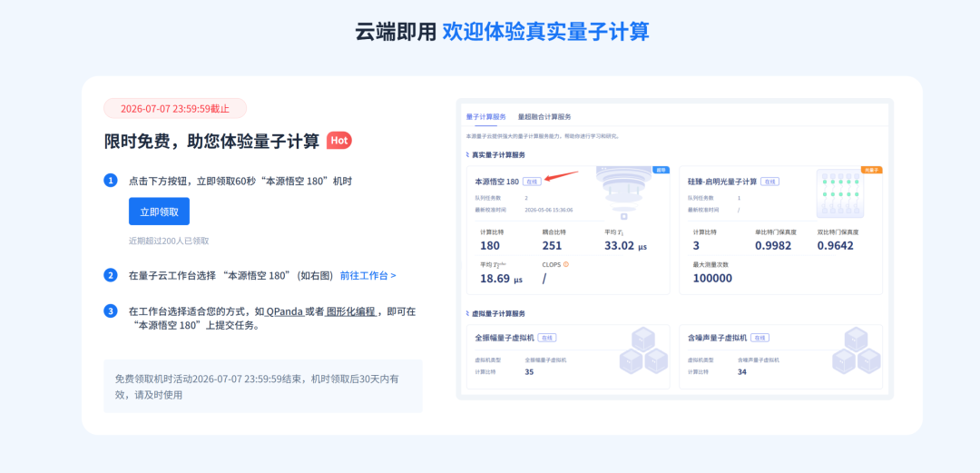Click the 双比特门保真度 value 0.9642
Image resolution: width=980 pixels, height=473 pixels.
pos(835,246)
